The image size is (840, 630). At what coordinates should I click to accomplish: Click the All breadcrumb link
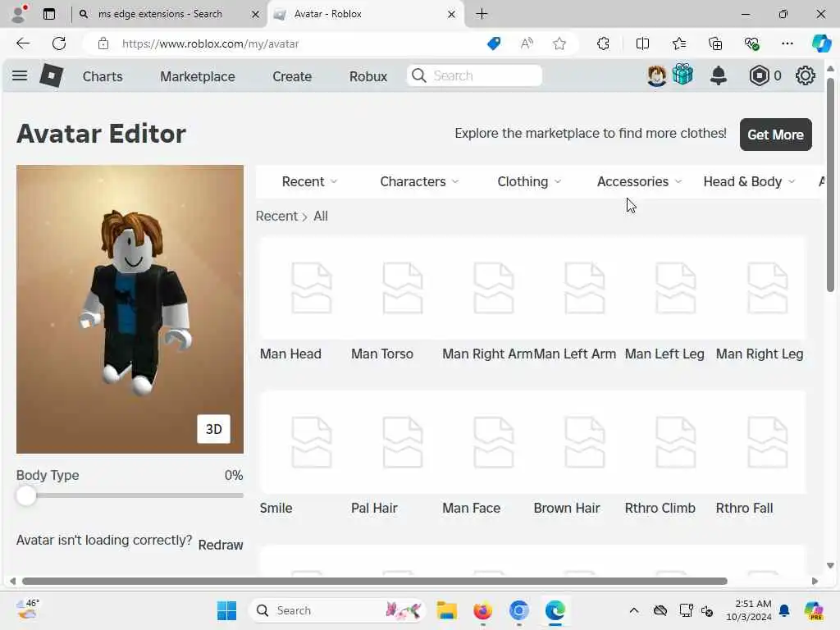[x=321, y=216]
